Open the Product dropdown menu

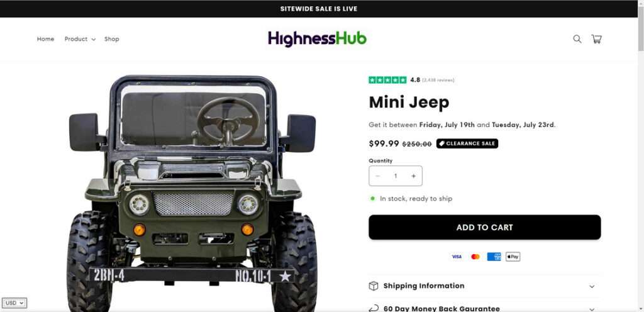tap(80, 39)
